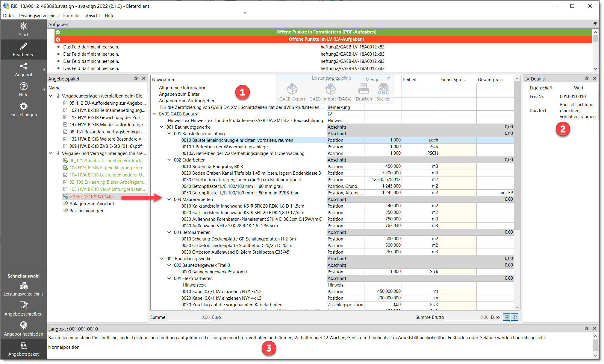The width and height of the screenshot is (604, 364).
Task: Click the info icon beside Summe Brutto
Action: tap(514, 317)
